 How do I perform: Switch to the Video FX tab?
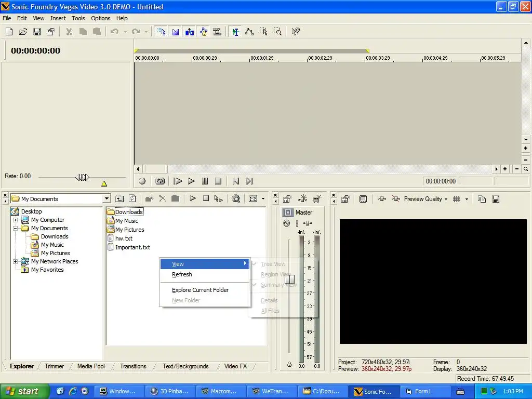[235, 366]
